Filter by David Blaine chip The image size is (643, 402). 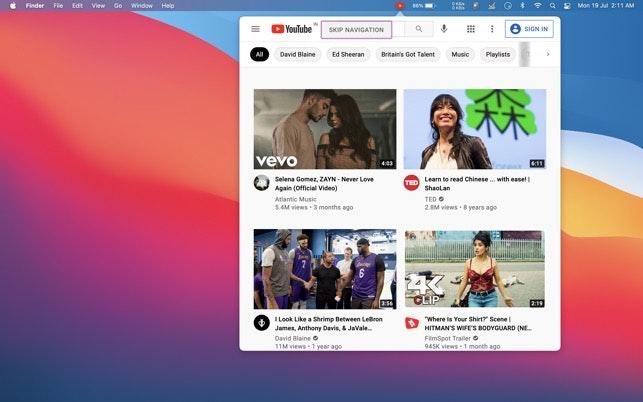[298, 54]
